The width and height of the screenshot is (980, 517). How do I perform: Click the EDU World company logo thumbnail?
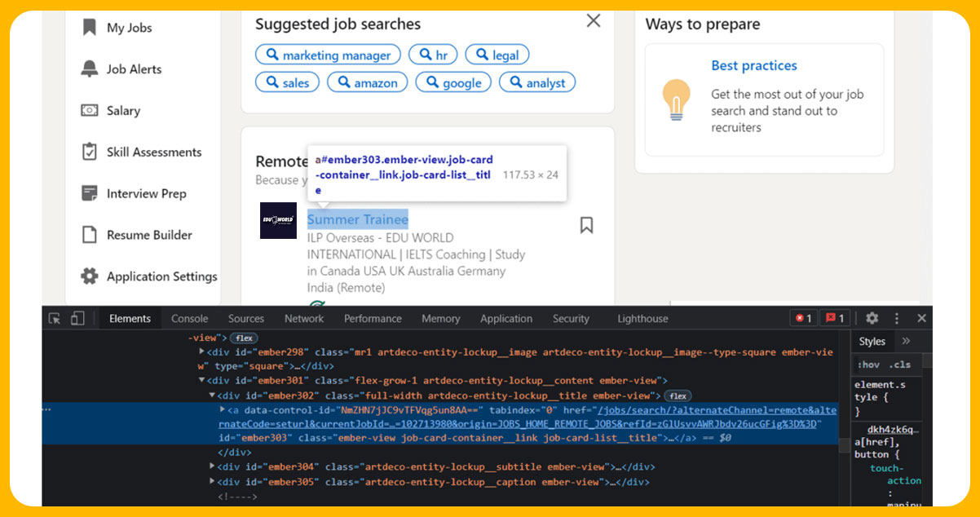[x=278, y=221]
